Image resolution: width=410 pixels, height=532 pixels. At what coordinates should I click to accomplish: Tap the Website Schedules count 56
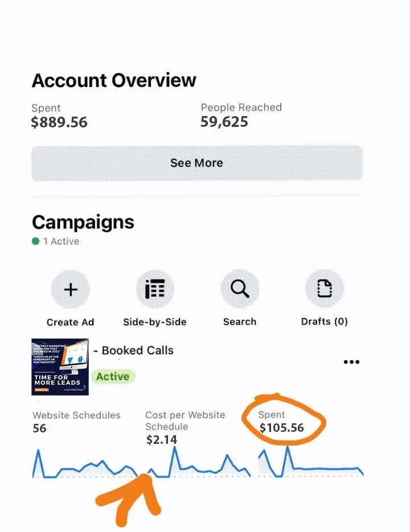click(x=39, y=428)
